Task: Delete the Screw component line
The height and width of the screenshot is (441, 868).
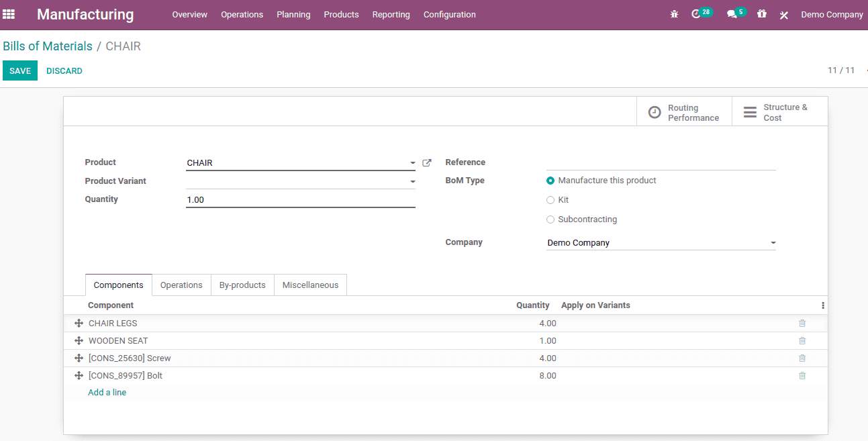Action: (802, 358)
